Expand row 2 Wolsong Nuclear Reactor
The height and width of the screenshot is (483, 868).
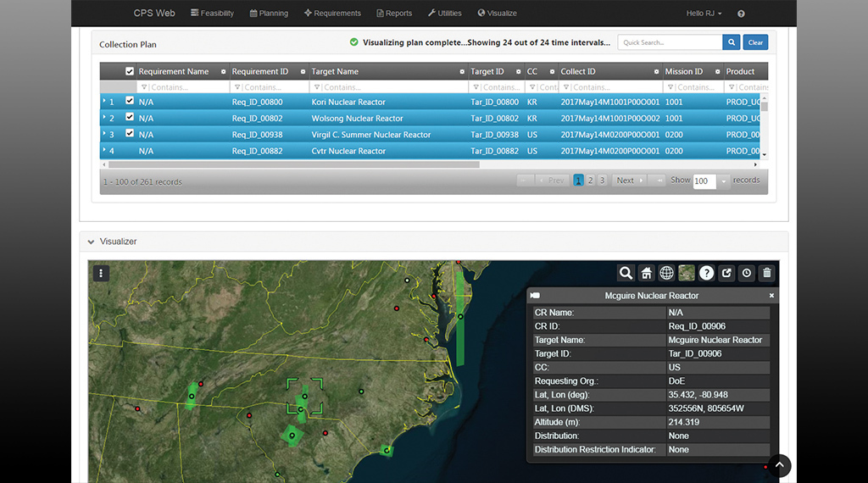tap(104, 118)
